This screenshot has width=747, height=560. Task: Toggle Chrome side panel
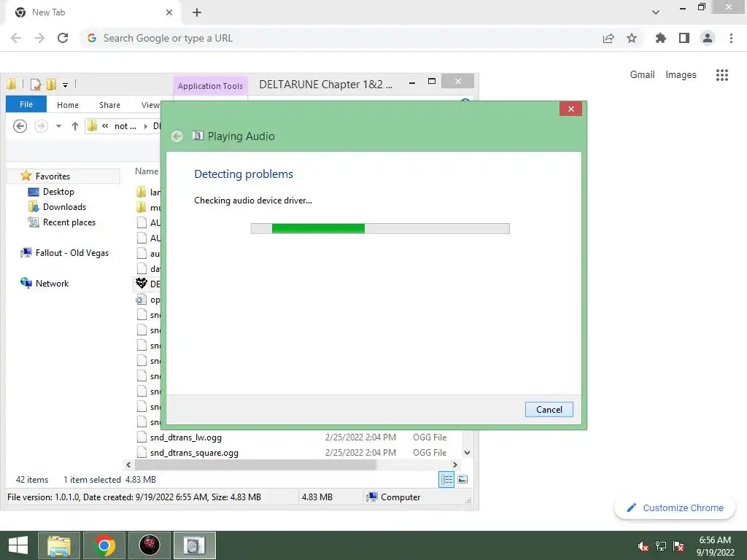(x=684, y=38)
